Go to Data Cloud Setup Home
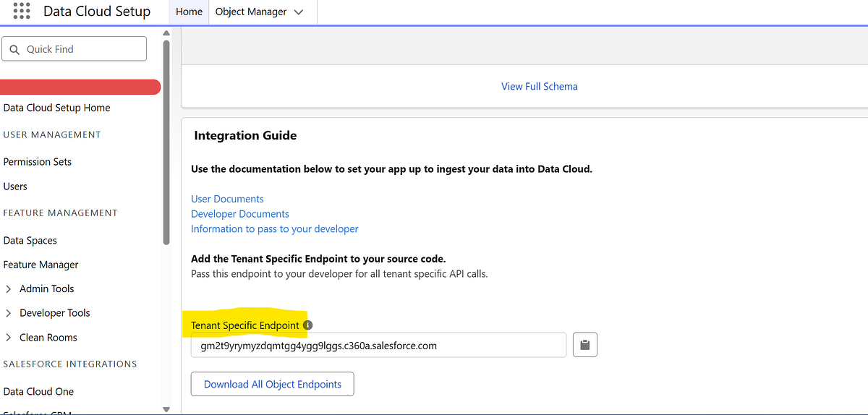The width and height of the screenshot is (868, 415). pos(56,108)
